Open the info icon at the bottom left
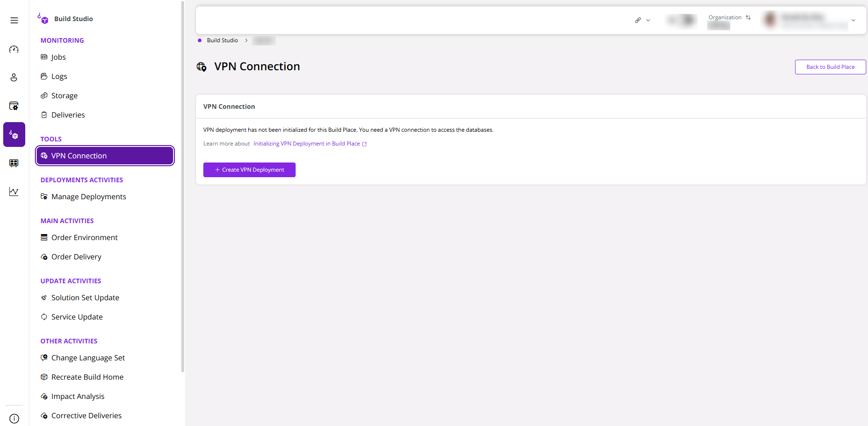868x426 pixels. pyautogui.click(x=14, y=419)
